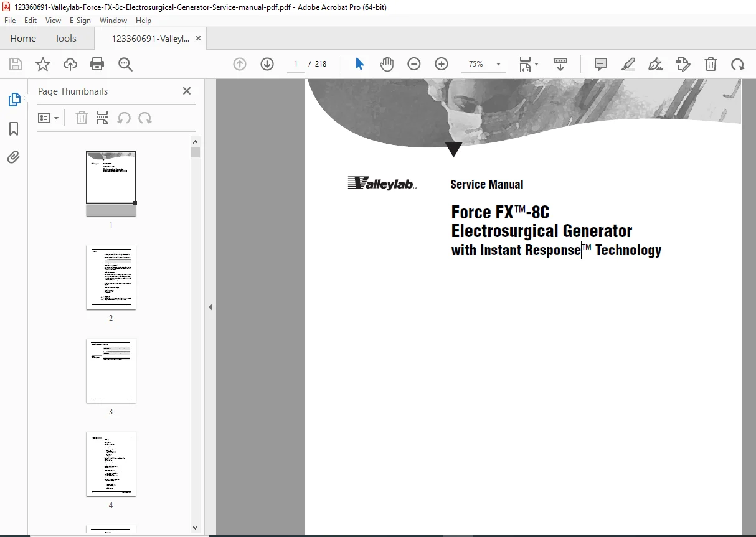Bookmark file with the star icon
Screen dimensions: 756x537
click(43, 64)
